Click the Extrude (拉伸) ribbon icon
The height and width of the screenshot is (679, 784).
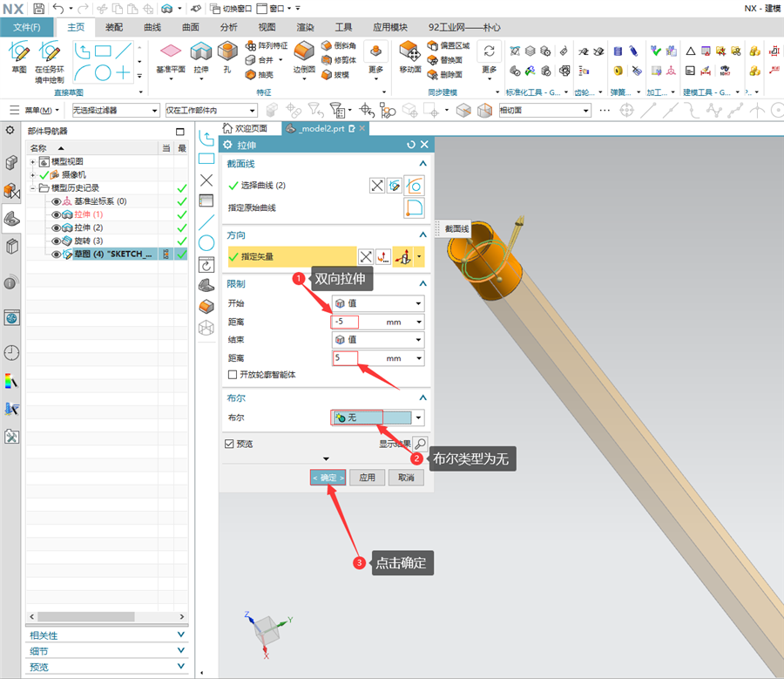pos(201,51)
